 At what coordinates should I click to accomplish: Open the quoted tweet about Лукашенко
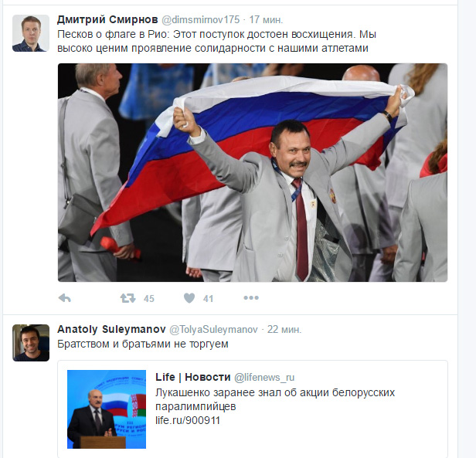tap(253, 409)
